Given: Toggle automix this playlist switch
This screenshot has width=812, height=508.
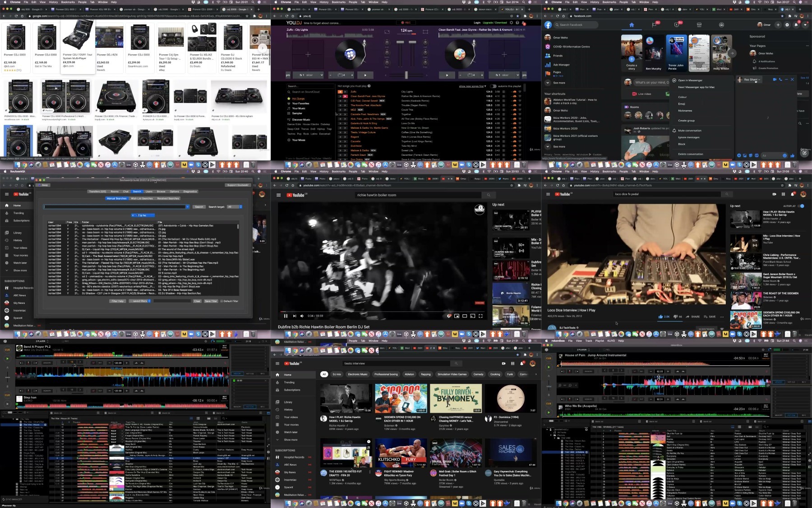Looking at the screenshot, I should tap(494, 86).
